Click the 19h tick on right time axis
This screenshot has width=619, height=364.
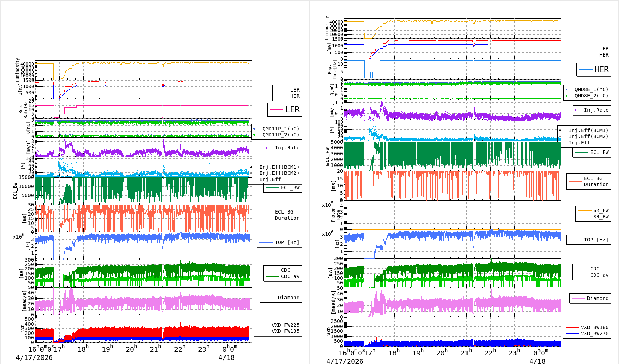click(418, 353)
